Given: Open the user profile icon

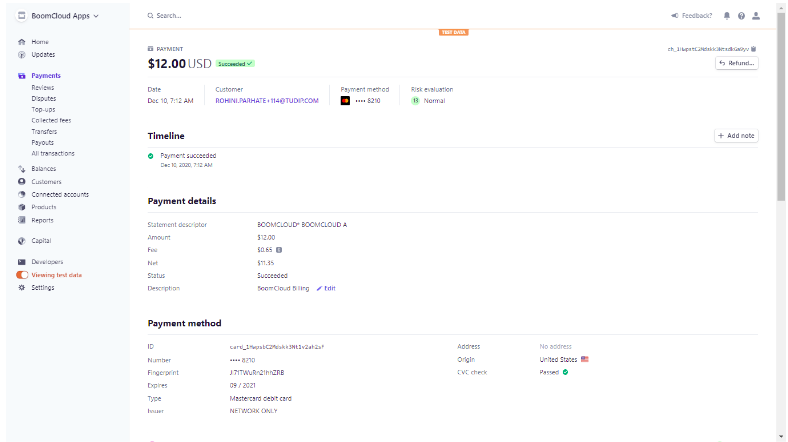Looking at the screenshot, I should click(756, 16).
